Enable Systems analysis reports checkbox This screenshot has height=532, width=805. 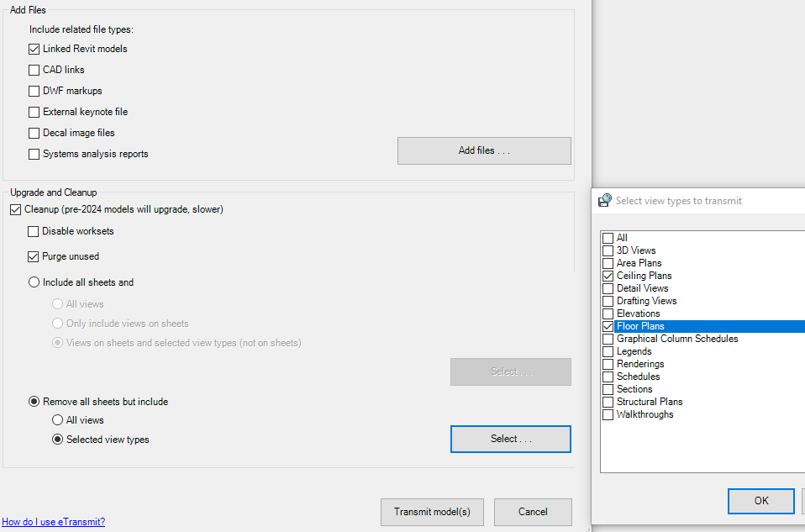tap(34, 155)
